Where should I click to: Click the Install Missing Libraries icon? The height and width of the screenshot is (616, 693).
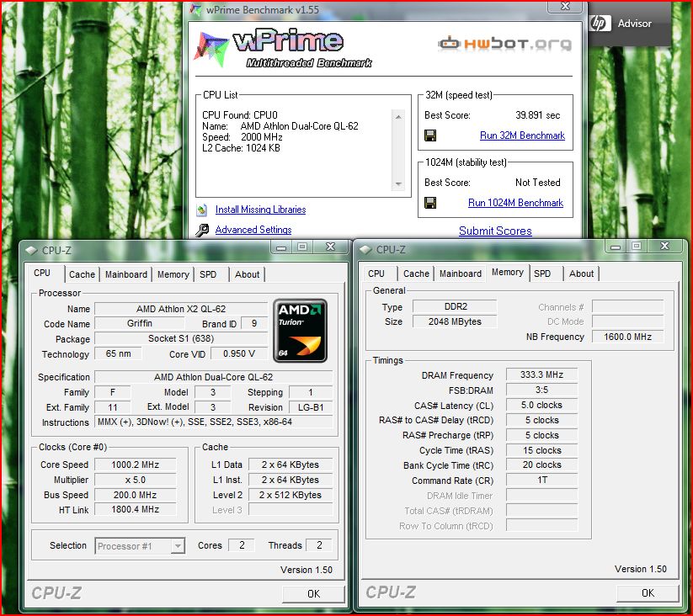point(201,210)
